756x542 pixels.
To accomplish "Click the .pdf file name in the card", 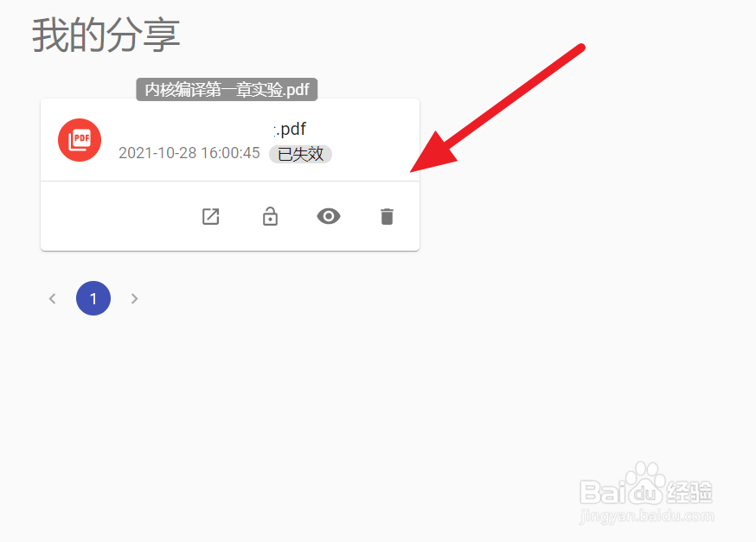I will pos(290,129).
